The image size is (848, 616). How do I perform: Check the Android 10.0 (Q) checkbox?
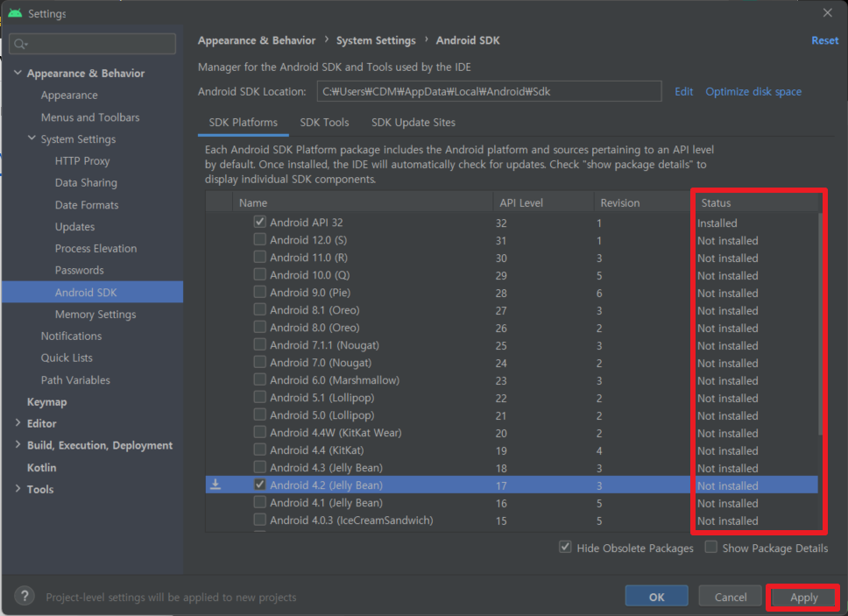(x=259, y=274)
